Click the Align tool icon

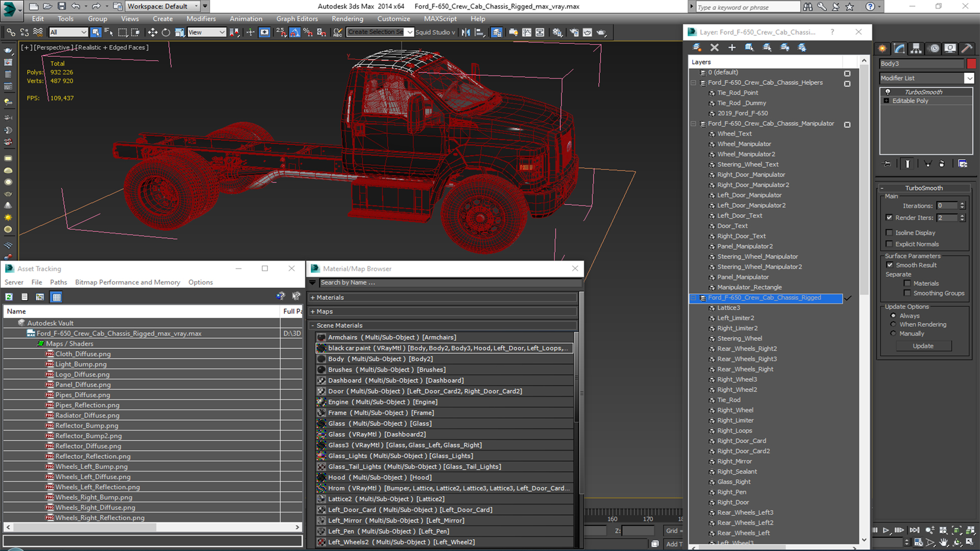click(x=479, y=32)
